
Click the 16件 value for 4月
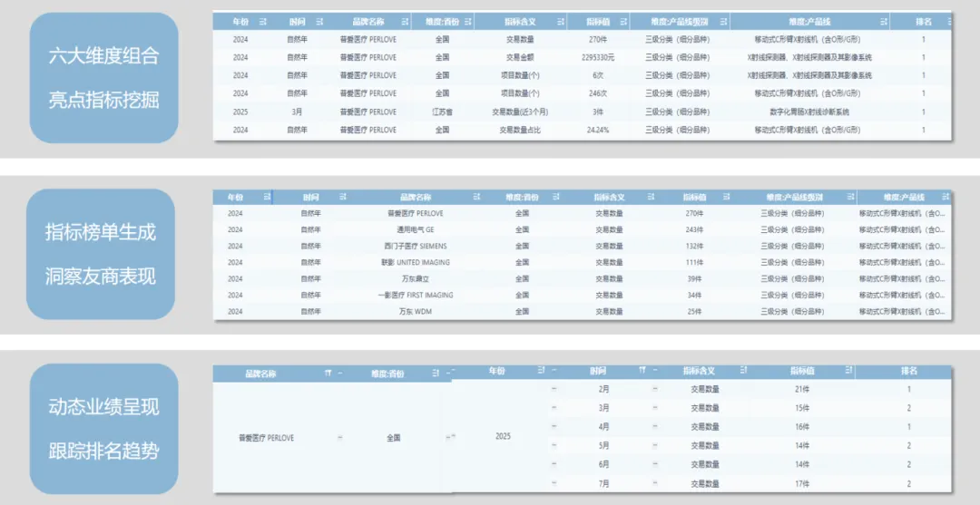click(802, 427)
